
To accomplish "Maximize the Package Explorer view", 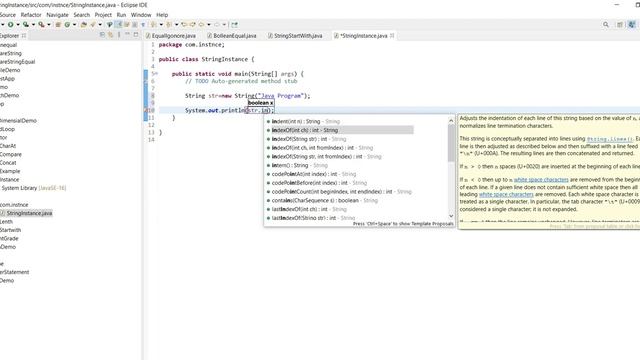I will 136,35.
